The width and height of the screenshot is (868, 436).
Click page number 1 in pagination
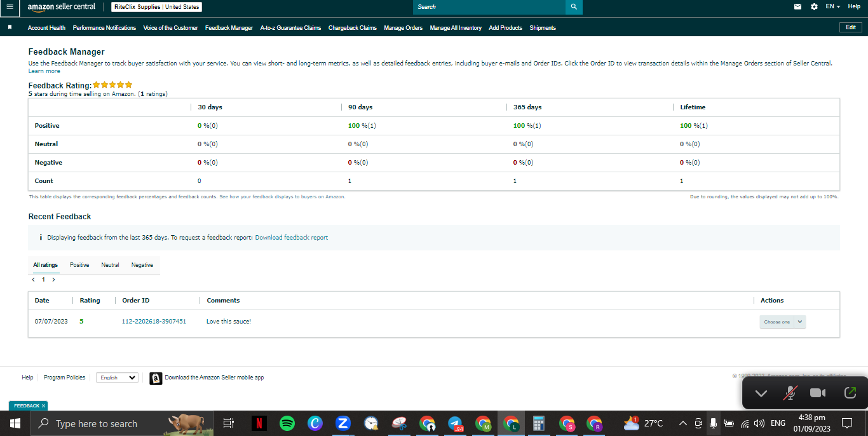[43, 280]
